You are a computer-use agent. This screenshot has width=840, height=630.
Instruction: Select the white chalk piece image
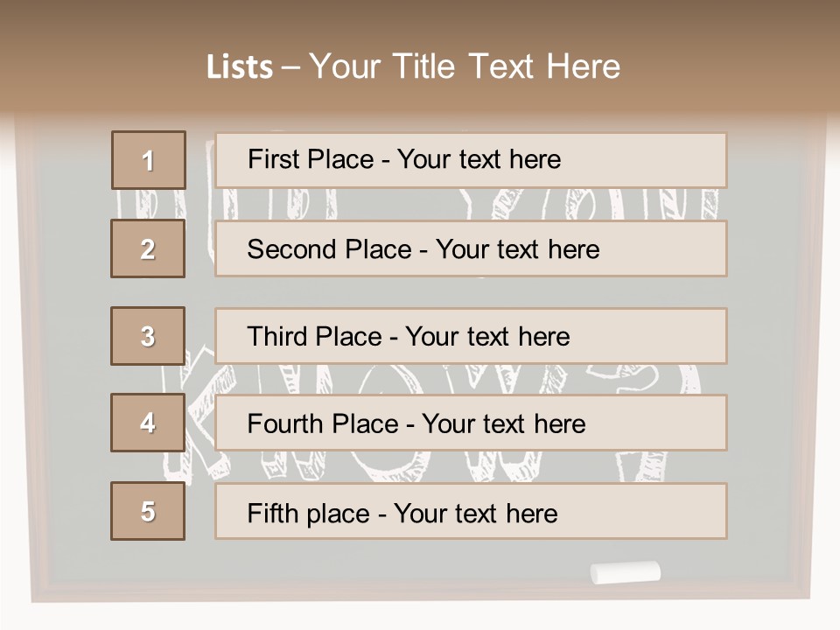625,572
